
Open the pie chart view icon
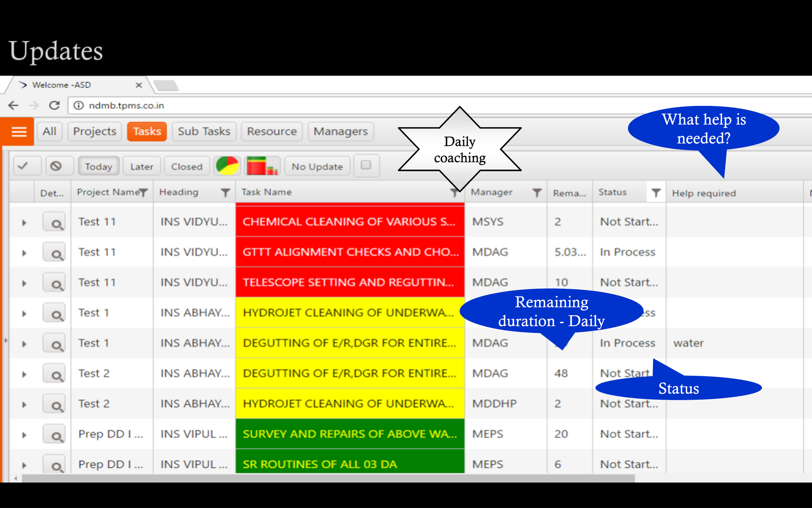pyautogui.click(x=227, y=166)
